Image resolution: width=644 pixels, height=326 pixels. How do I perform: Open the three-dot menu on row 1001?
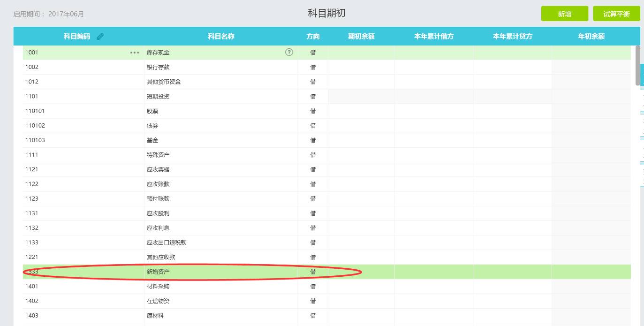coord(135,53)
